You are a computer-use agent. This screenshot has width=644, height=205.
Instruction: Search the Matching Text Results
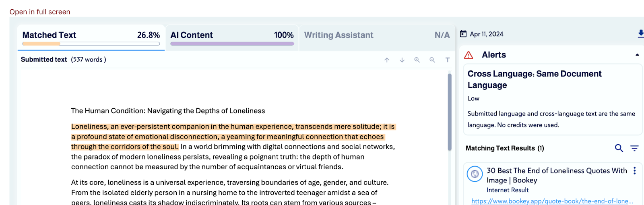619,148
